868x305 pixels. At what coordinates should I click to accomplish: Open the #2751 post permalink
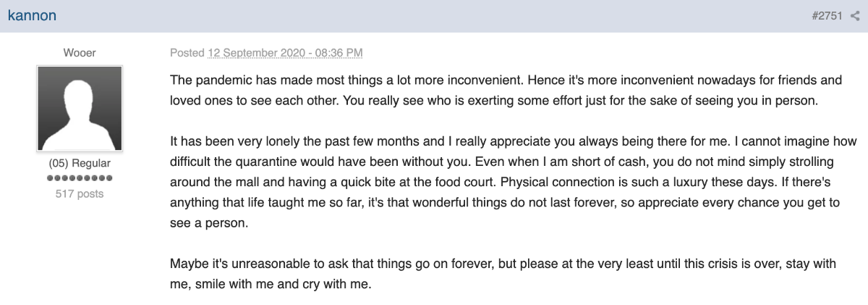click(x=827, y=16)
